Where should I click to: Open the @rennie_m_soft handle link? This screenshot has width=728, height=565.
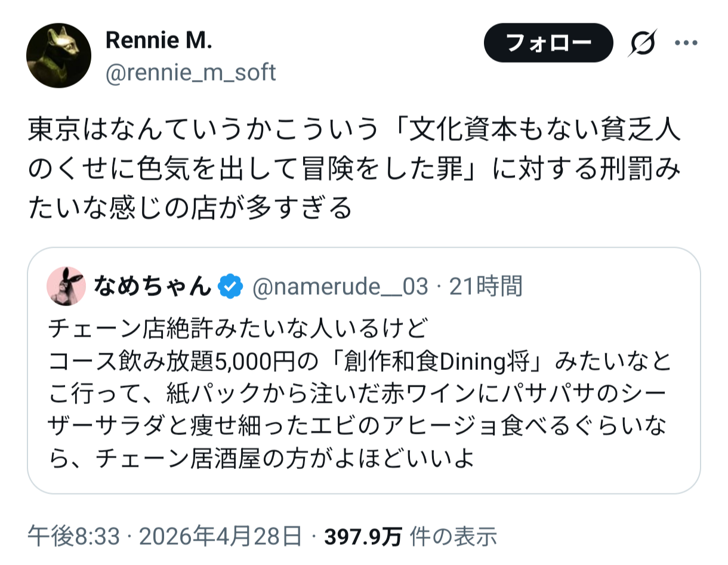click(x=190, y=73)
